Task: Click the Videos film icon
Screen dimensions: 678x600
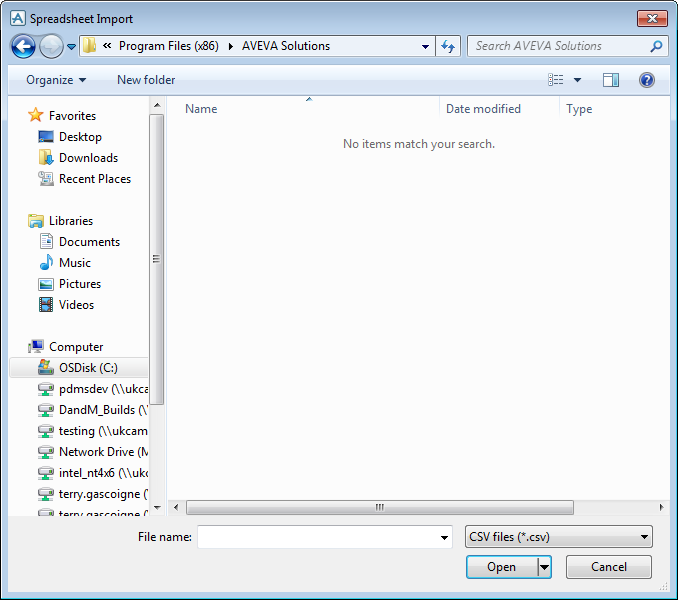Action: pos(46,305)
